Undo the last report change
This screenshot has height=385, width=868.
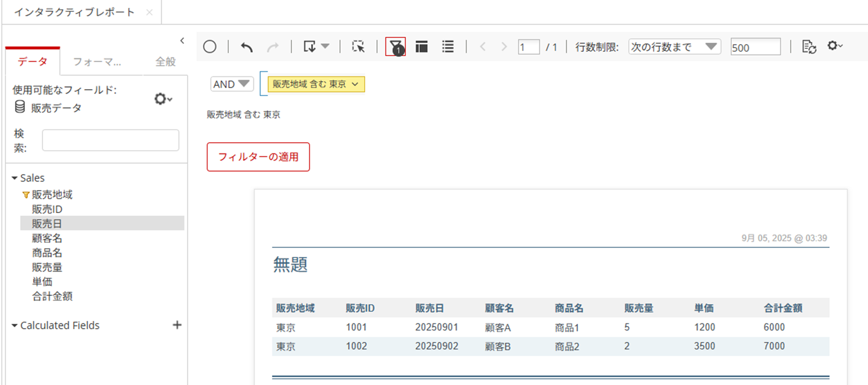[247, 47]
